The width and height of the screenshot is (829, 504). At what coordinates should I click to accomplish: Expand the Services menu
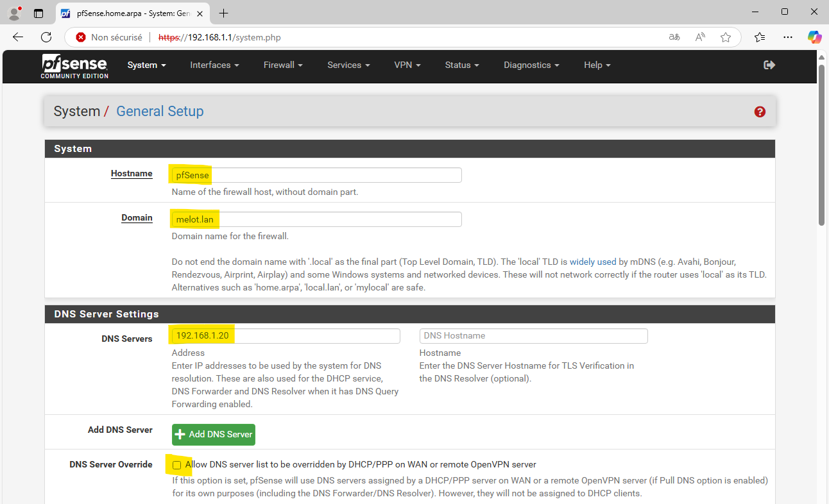tap(348, 65)
